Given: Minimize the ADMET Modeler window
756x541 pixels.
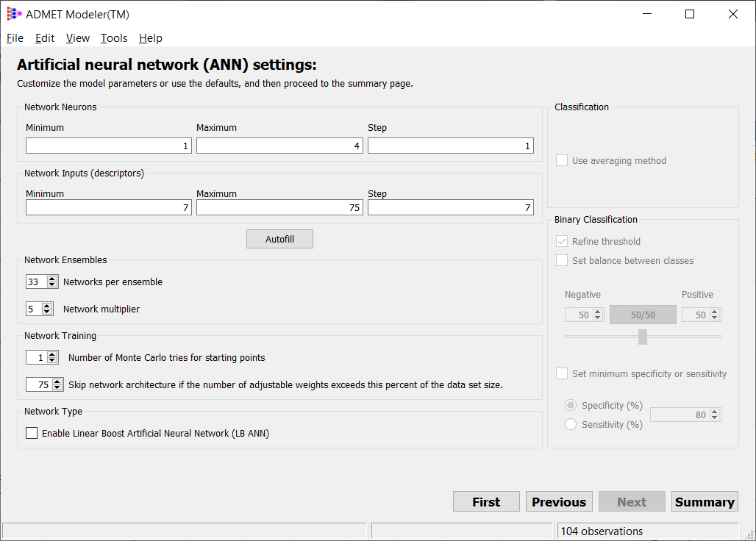Looking at the screenshot, I should (647, 15).
